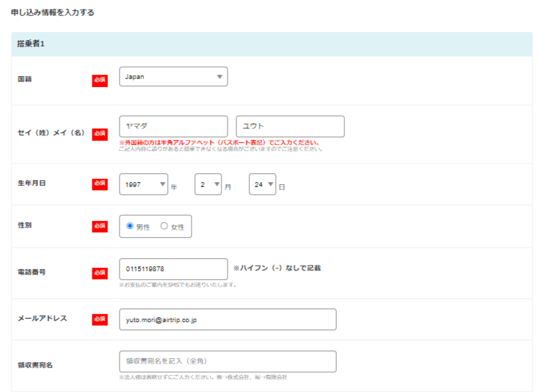Click the 必須 badge beside メールアドレス

(x=100, y=319)
